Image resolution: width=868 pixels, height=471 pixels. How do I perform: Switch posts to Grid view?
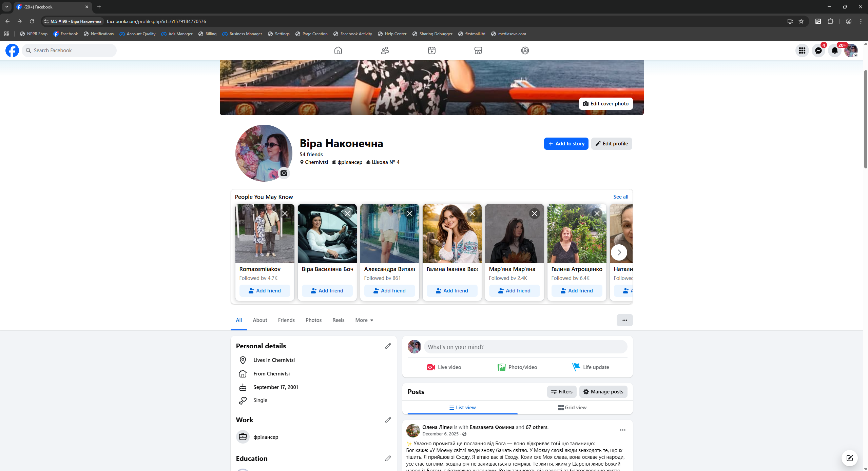coord(572,408)
